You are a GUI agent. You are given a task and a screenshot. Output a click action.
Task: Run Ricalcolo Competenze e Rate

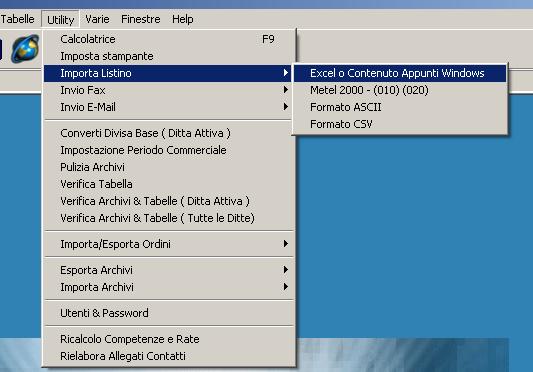pos(168,339)
